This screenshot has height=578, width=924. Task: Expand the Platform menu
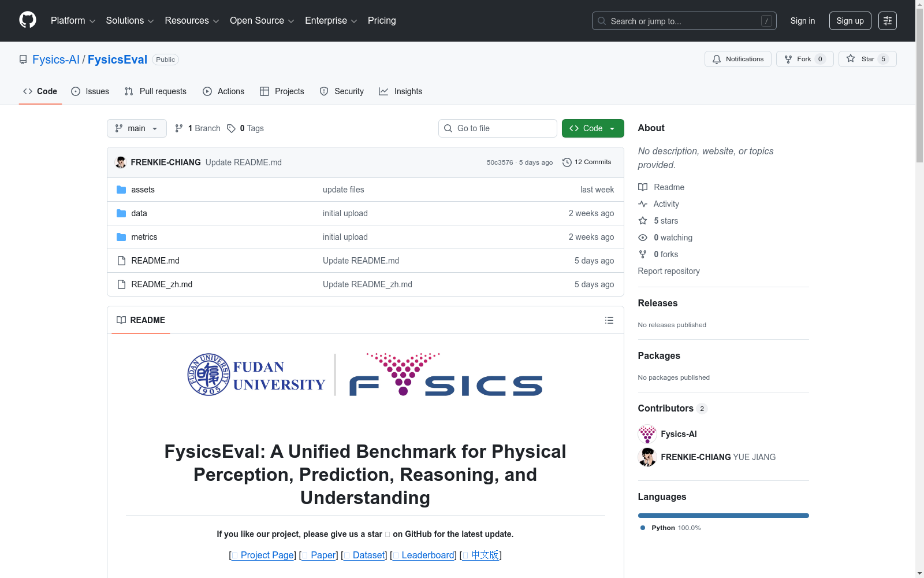pos(73,21)
